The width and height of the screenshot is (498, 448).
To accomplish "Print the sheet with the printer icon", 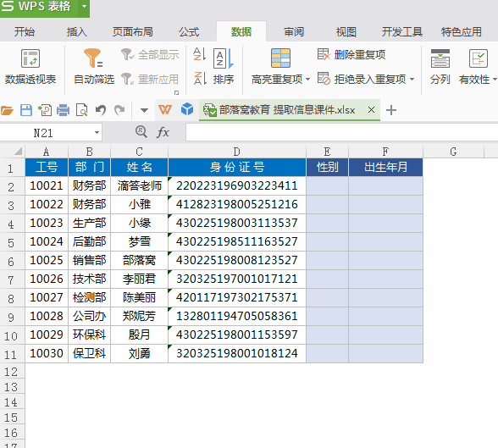I will coord(64,110).
